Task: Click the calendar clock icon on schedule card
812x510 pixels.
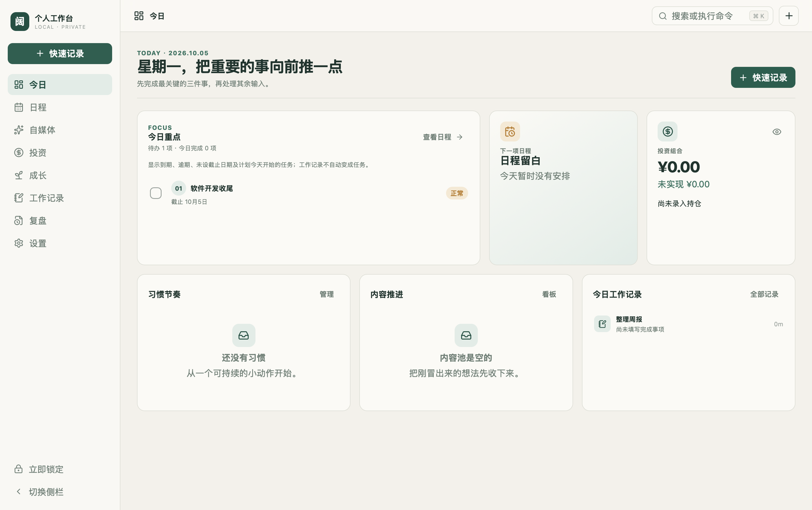Action: 510,132
